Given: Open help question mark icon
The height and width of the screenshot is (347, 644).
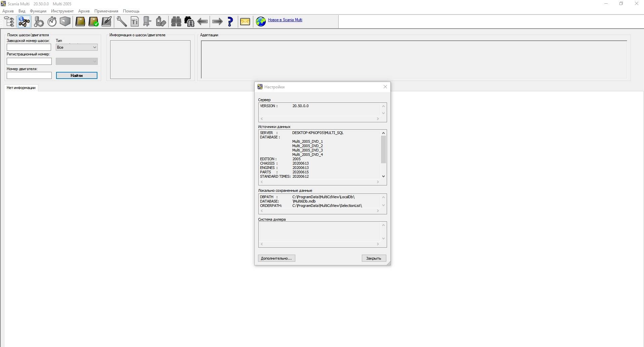Looking at the screenshot, I should [x=230, y=22].
